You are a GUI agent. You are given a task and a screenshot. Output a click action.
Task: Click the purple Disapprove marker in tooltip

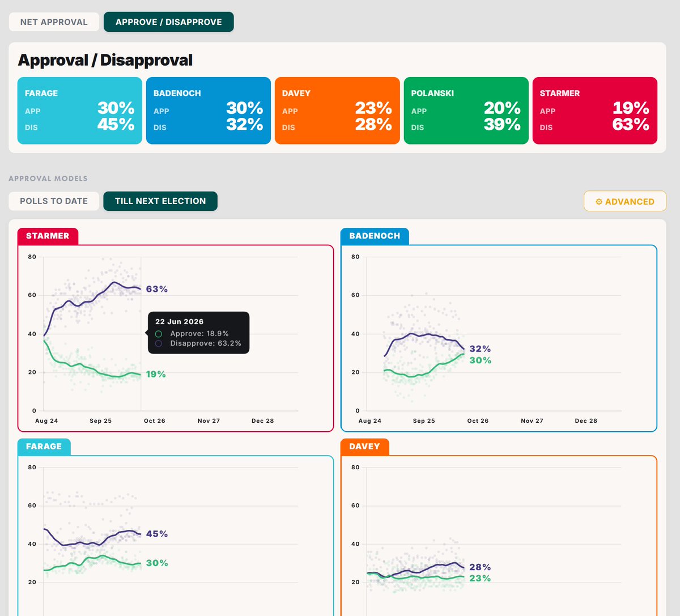(x=159, y=343)
